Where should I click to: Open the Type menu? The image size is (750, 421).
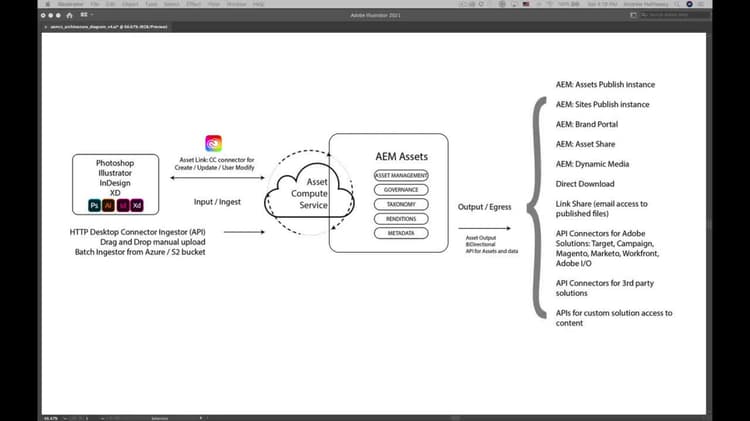[x=151, y=4]
